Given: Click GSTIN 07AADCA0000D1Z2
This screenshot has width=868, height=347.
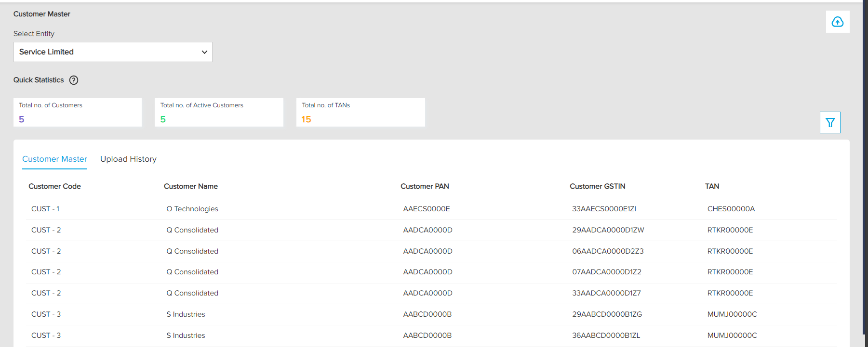Looking at the screenshot, I should pos(607,272).
